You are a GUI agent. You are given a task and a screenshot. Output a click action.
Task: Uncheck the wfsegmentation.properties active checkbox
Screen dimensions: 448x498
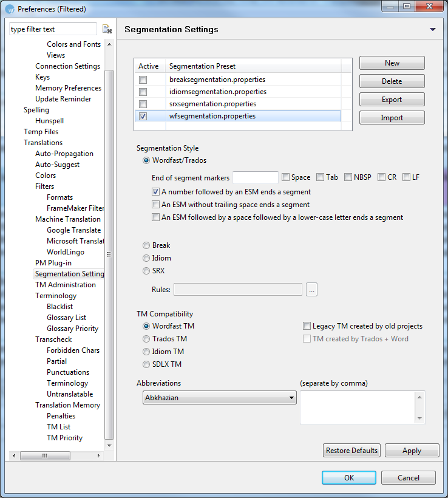(143, 116)
